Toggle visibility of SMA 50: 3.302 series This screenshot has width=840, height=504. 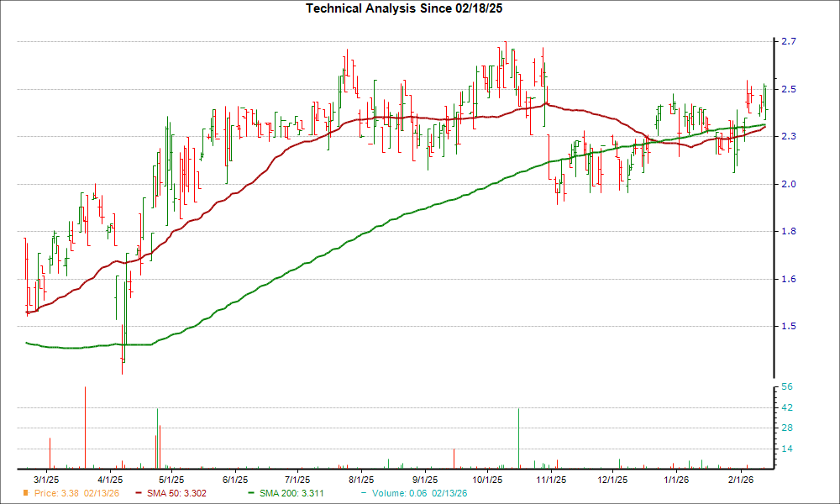click(176, 495)
